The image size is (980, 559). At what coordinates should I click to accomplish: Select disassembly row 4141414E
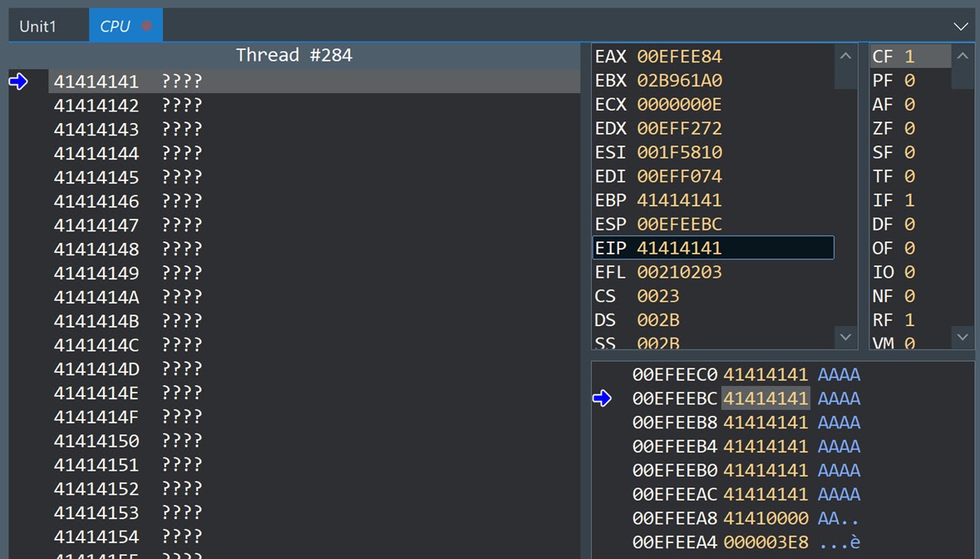pos(314,393)
